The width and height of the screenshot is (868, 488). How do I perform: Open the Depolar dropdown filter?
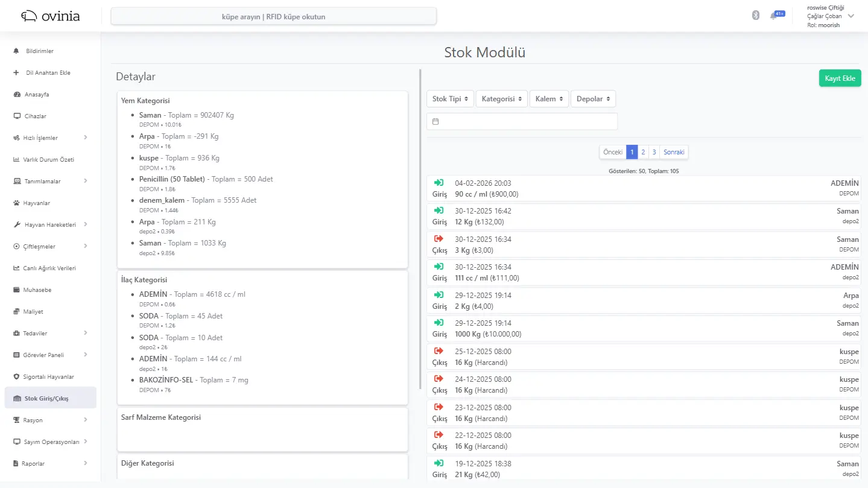coord(593,99)
